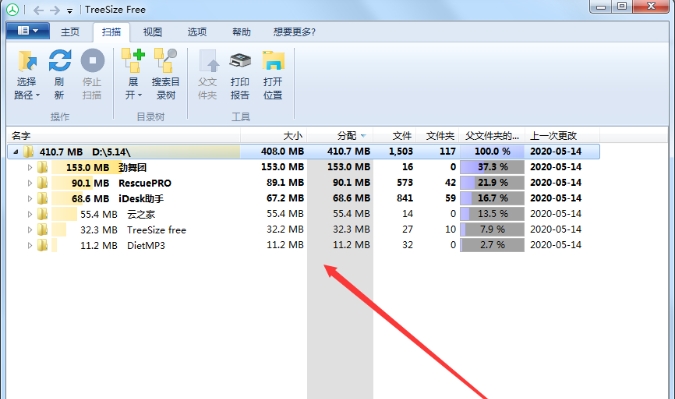Sort by the 分配 column header
The image size is (675, 399).
[340, 136]
